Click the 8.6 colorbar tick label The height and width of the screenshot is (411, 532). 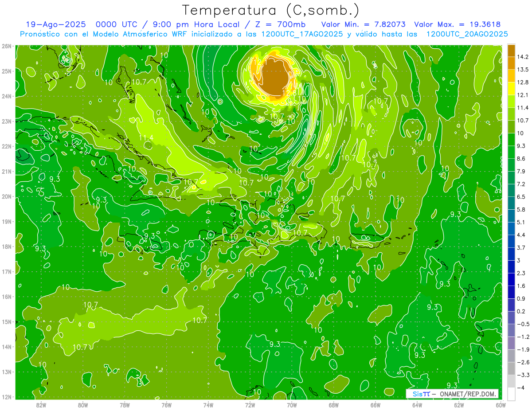(x=521, y=159)
